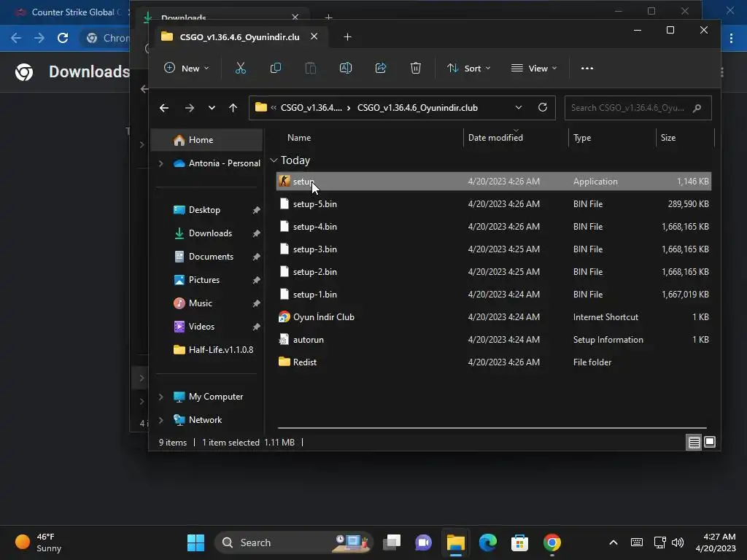Click the horizontal scrollbar in file list
747x560 pixels.
click(x=492, y=428)
